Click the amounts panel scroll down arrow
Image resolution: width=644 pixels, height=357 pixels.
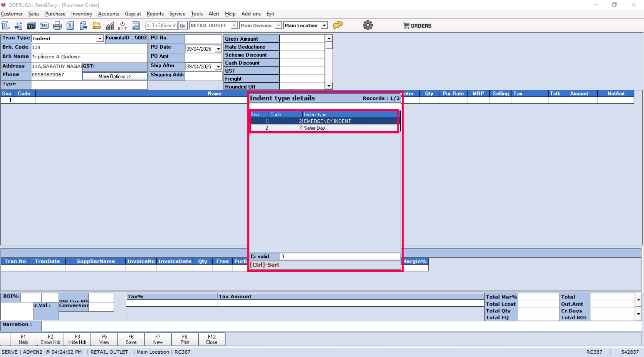[329, 86]
